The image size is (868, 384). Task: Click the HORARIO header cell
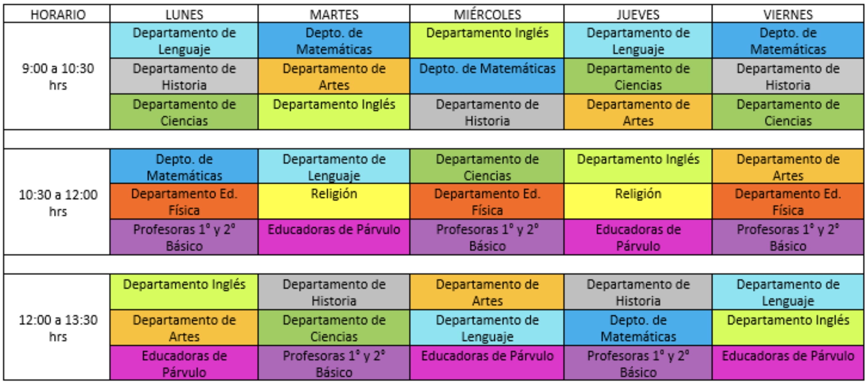57,14
